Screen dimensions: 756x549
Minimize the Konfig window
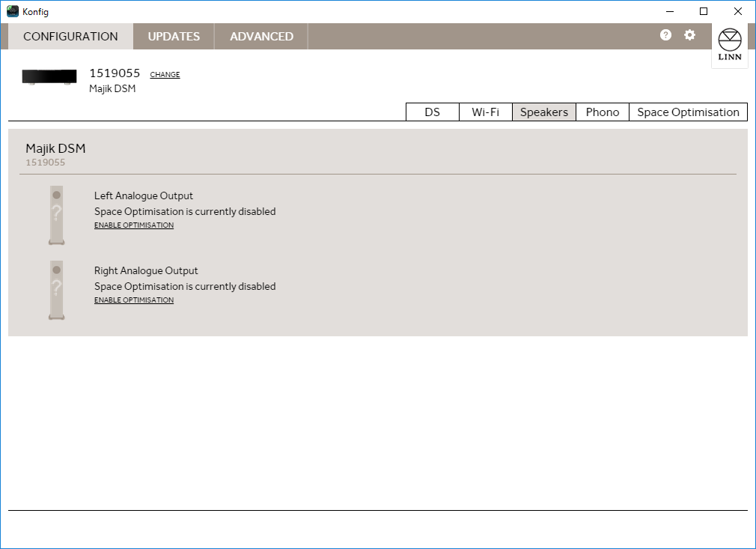[670, 11]
